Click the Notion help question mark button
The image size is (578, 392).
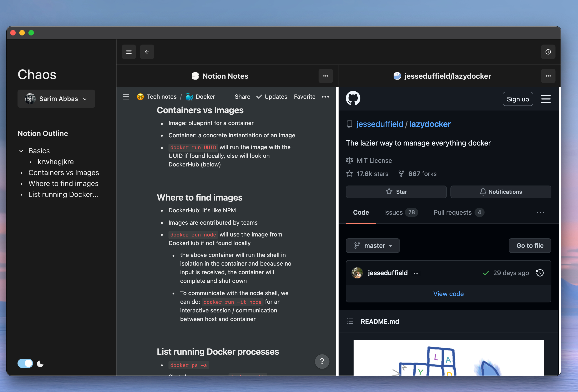click(x=322, y=361)
